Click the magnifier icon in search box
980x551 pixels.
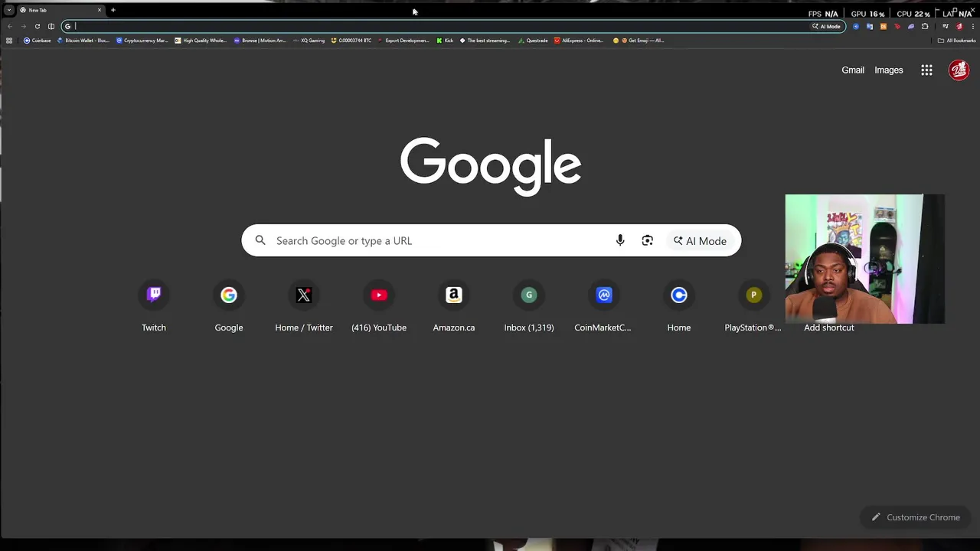coord(260,240)
